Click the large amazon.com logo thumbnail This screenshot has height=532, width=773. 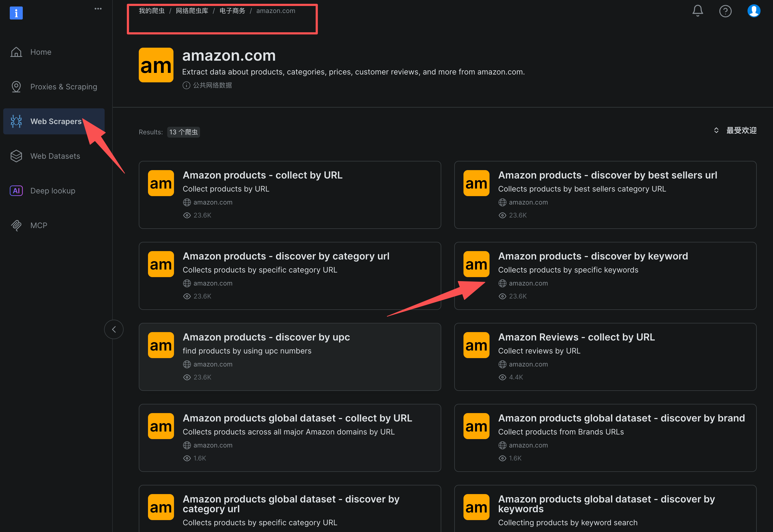point(156,65)
